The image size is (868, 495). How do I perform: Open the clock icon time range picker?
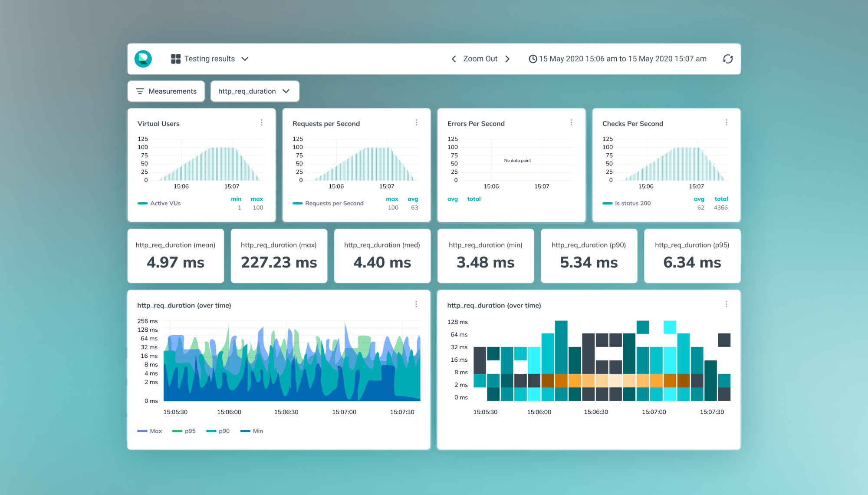pos(533,59)
